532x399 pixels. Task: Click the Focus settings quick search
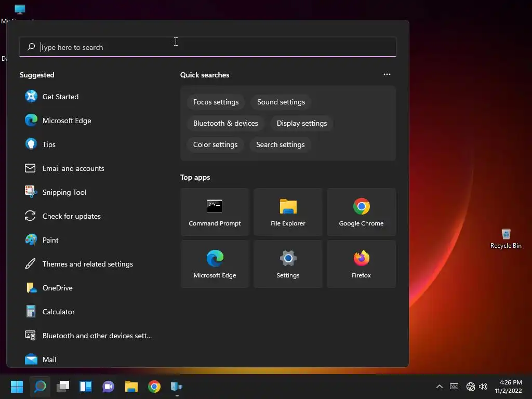coord(216,102)
